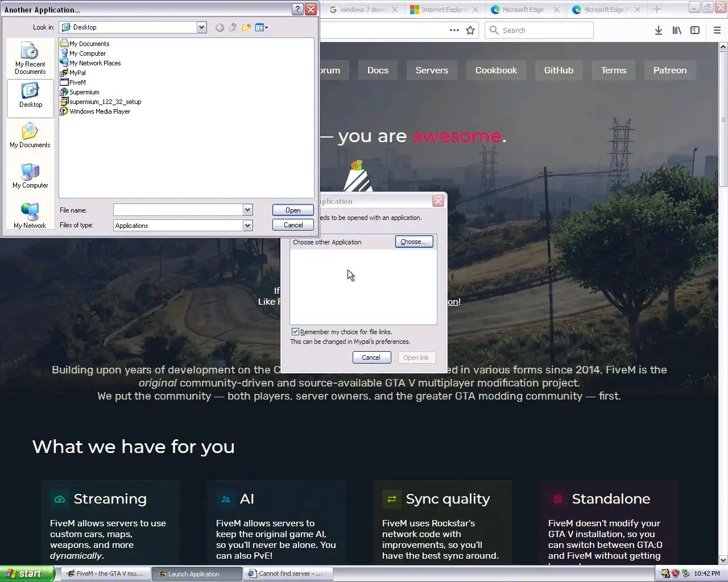
Task: Select My Documents in the file list
Action: tap(85, 44)
